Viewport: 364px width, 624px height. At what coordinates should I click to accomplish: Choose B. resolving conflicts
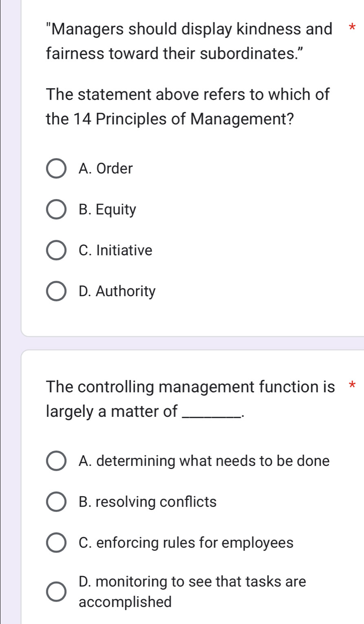(x=57, y=502)
